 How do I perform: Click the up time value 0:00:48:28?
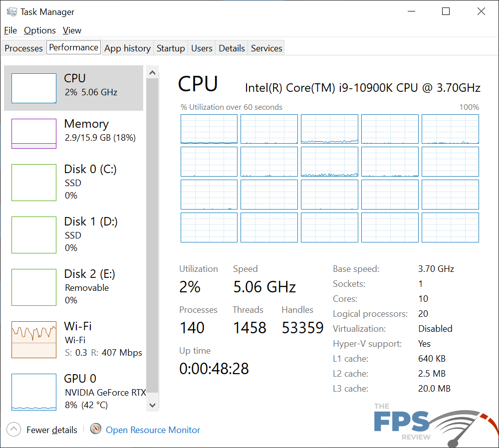tap(214, 369)
